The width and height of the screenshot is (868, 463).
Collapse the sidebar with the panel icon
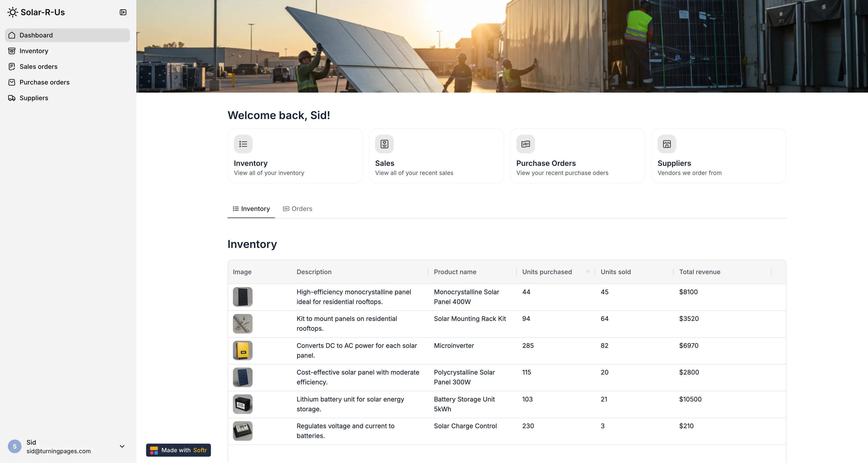click(x=123, y=12)
